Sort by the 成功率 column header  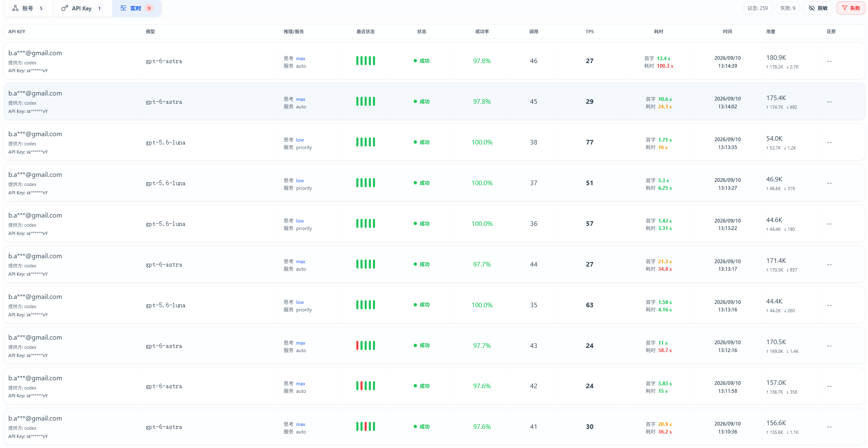pos(482,32)
